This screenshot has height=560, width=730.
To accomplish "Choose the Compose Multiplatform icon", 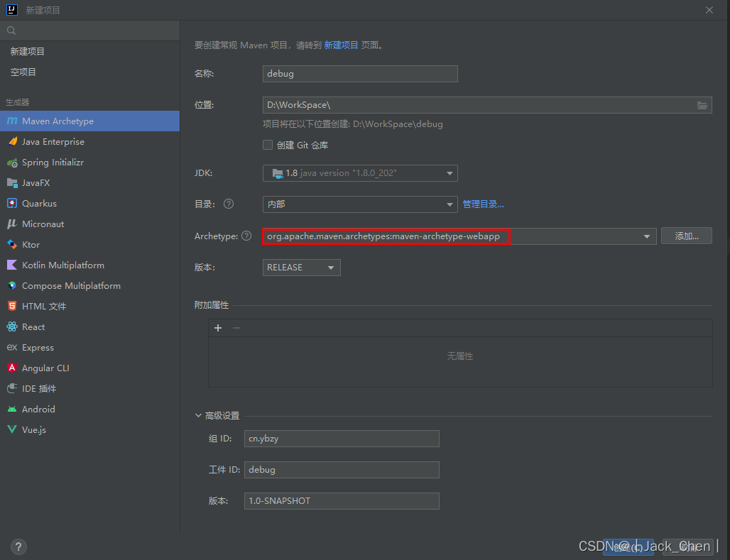I will coord(13,285).
